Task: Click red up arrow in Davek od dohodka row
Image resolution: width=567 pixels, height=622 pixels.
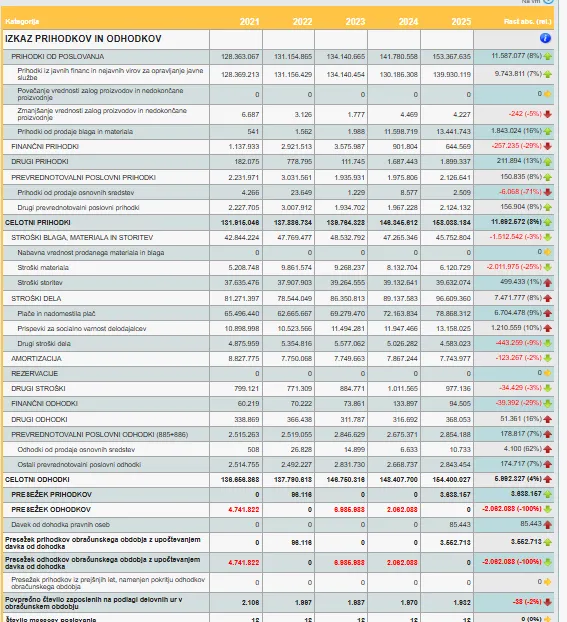Action: (548, 524)
